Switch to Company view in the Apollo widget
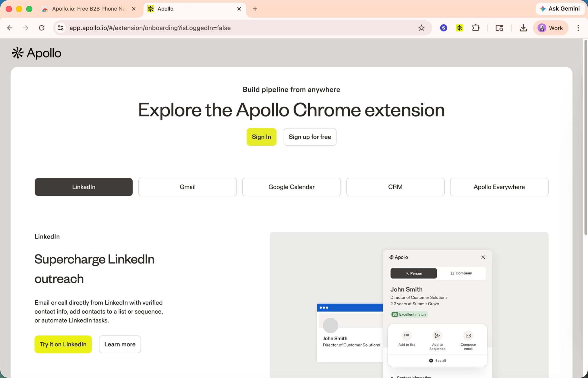Viewport: 588px width, 378px height. coord(461,273)
